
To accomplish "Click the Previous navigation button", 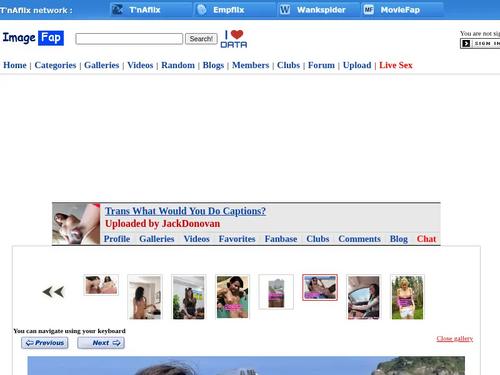I will [x=45, y=343].
